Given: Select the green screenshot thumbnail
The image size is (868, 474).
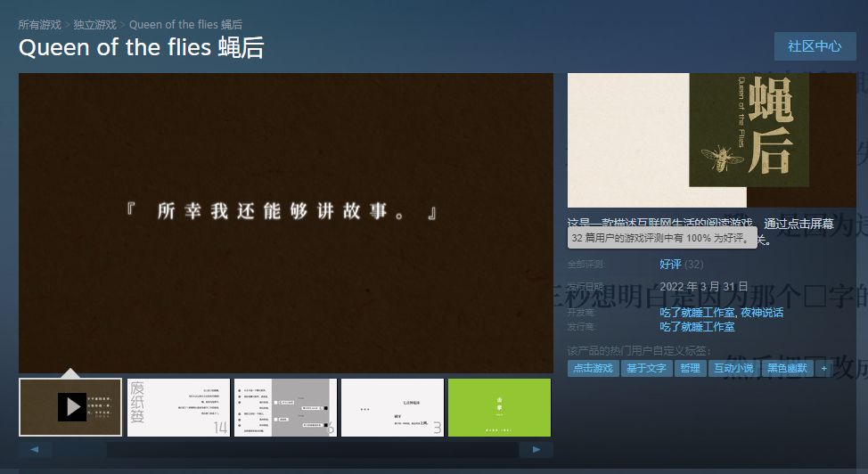Looking at the screenshot, I should pyautogui.click(x=499, y=407).
